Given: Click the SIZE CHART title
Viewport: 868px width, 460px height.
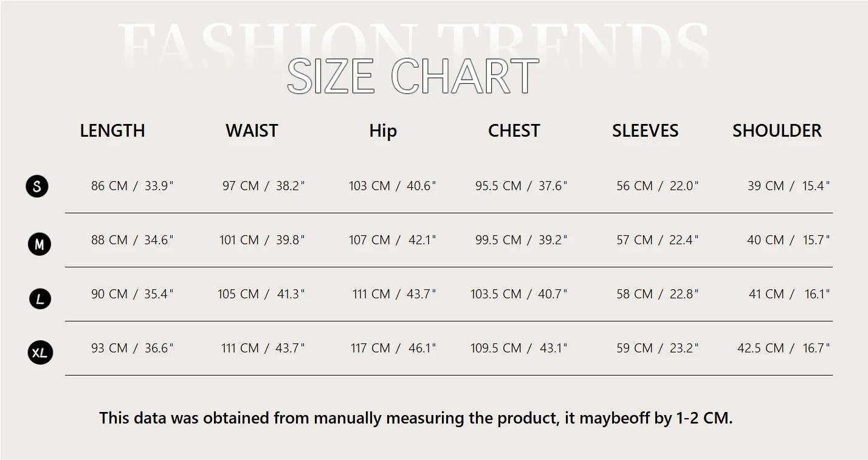Looking at the screenshot, I should pyautogui.click(x=413, y=76).
